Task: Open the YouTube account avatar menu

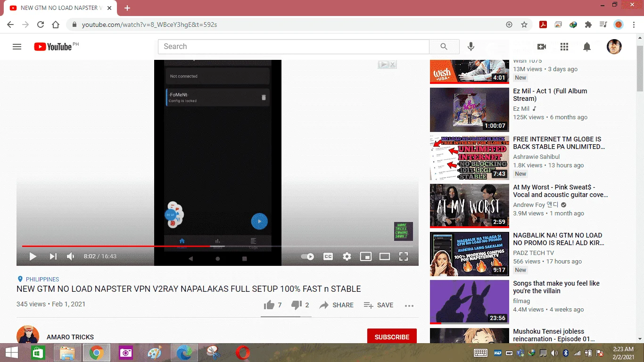Action: pyautogui.click(x=614, y=47)
